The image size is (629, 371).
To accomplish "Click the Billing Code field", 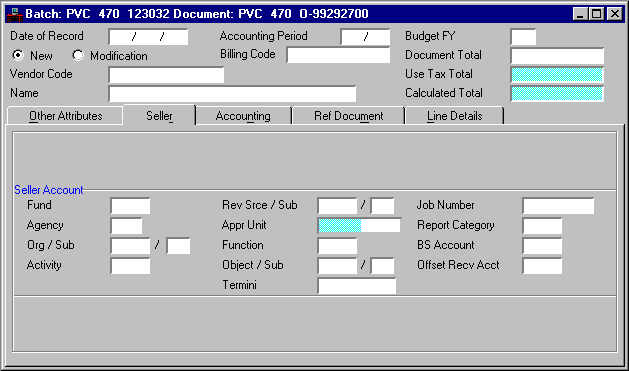I will (x=338, y=55).
